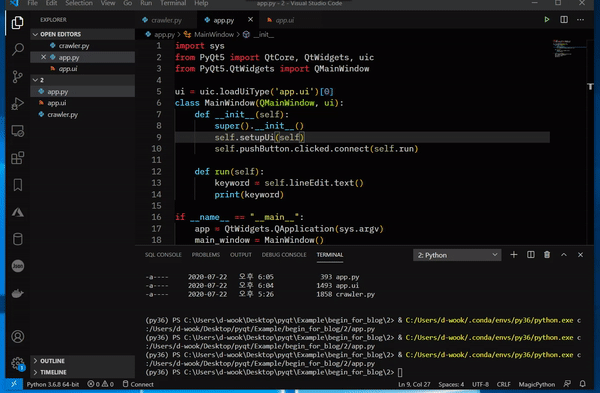This screenshot has width=600, height=393.
Task: Open the Azure view
Action: point(18,212)
